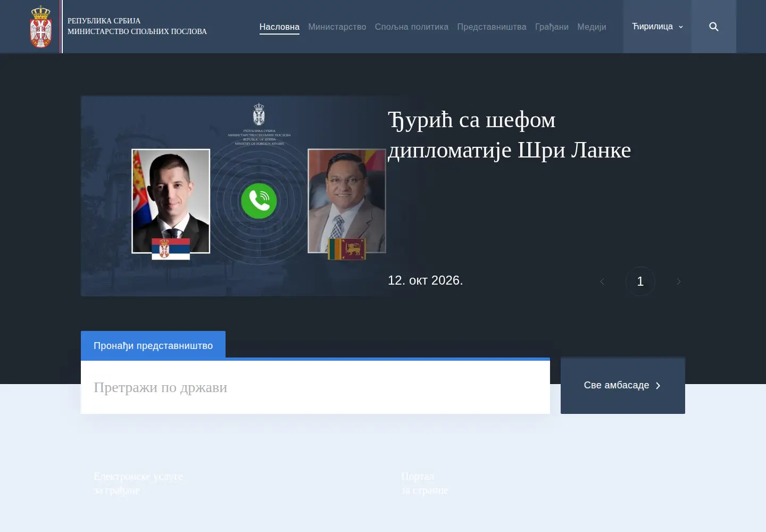Image resolution: width=766 pixels, height=532 pixels.
Task: Open the search magnifier icon
Action: (x=714, y=27)
